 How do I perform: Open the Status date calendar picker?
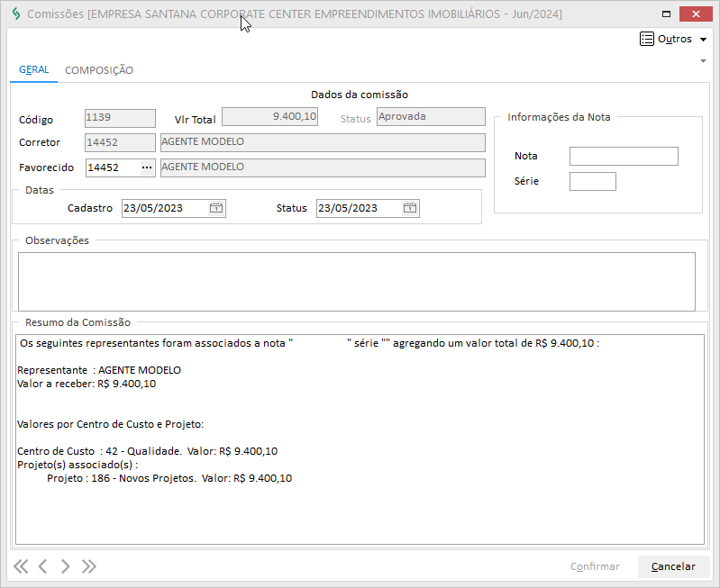pos(410,208)
